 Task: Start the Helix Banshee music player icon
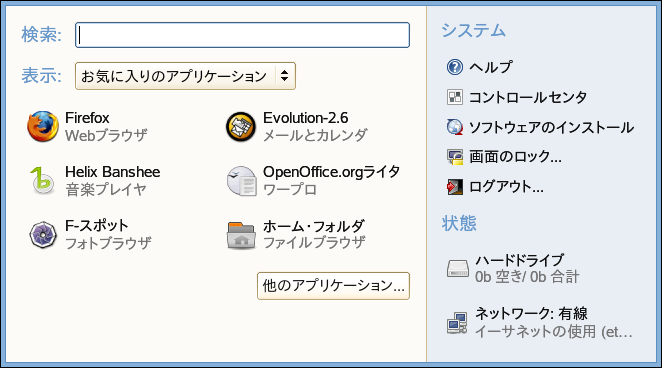[43, 181]
